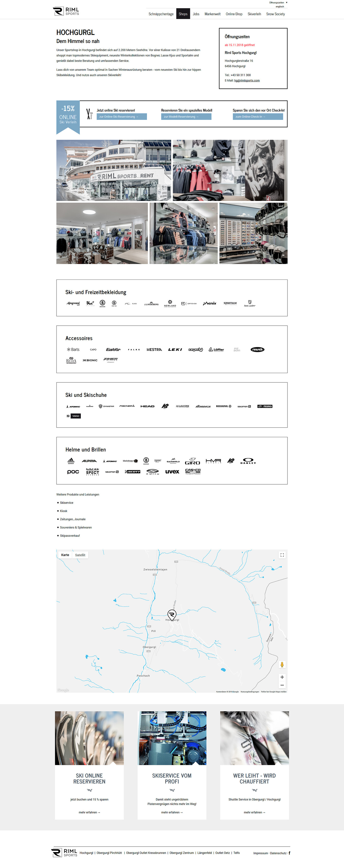Click the Riml Sports logo in header
Screen dimensions: 344x868
coord(66,11)
